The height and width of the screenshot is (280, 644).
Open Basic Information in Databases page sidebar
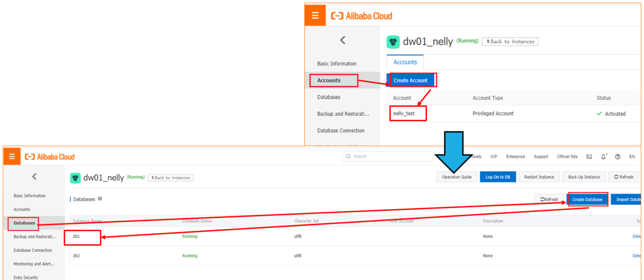(30, 196)
